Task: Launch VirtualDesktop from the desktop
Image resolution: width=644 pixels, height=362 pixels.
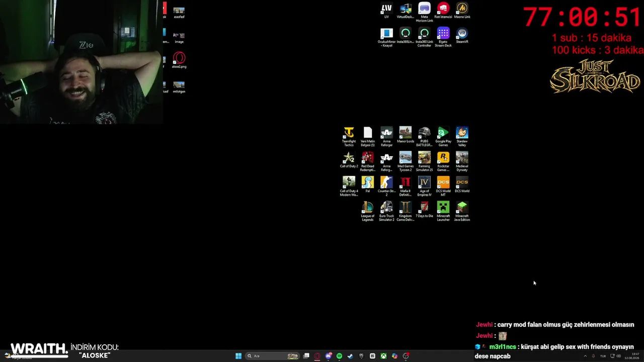Action: 406,11
